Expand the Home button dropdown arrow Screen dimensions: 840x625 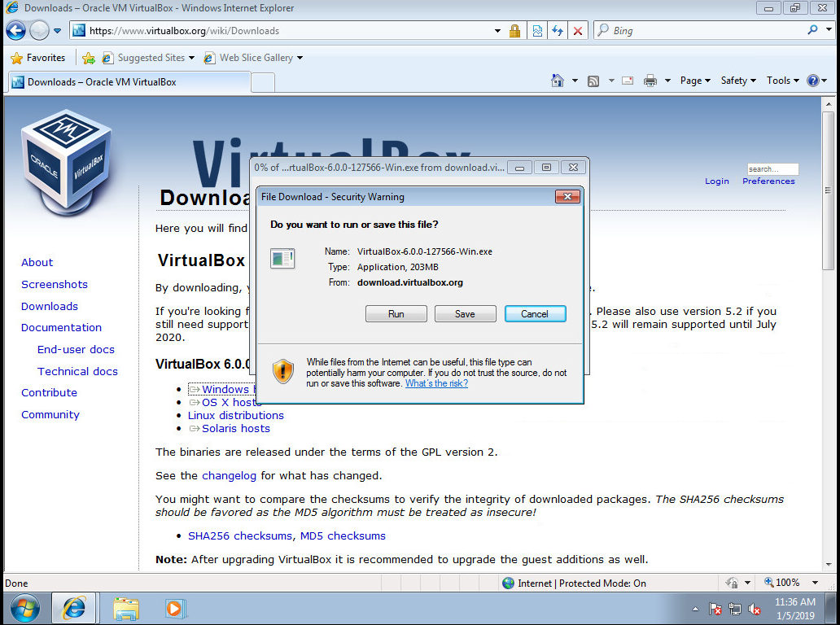(575, 81)
